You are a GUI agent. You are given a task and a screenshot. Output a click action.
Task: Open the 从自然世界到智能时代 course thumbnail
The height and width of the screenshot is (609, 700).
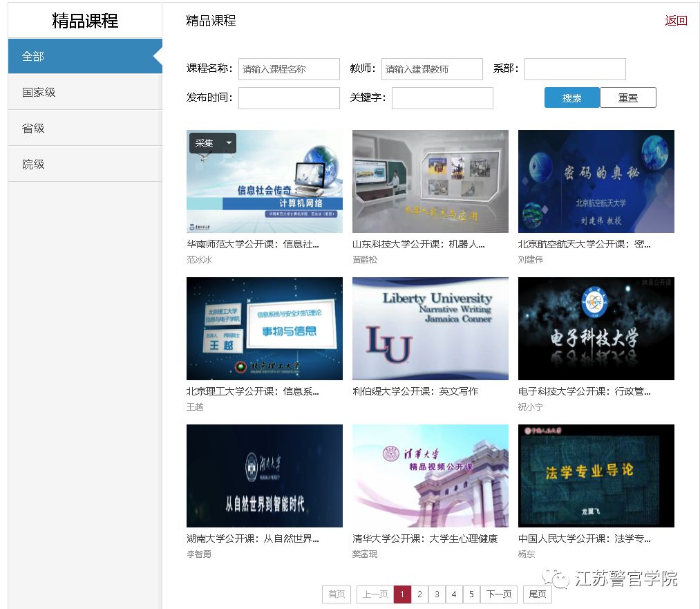point(264,476)
